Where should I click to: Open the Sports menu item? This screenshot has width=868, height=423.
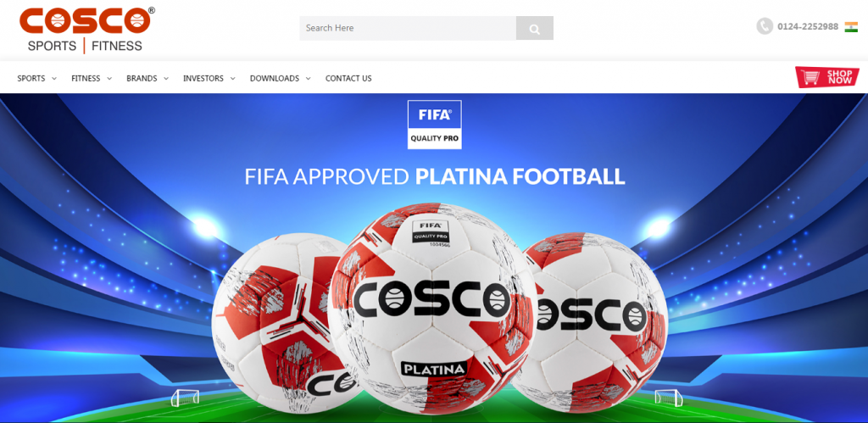(x=31, y=79)
